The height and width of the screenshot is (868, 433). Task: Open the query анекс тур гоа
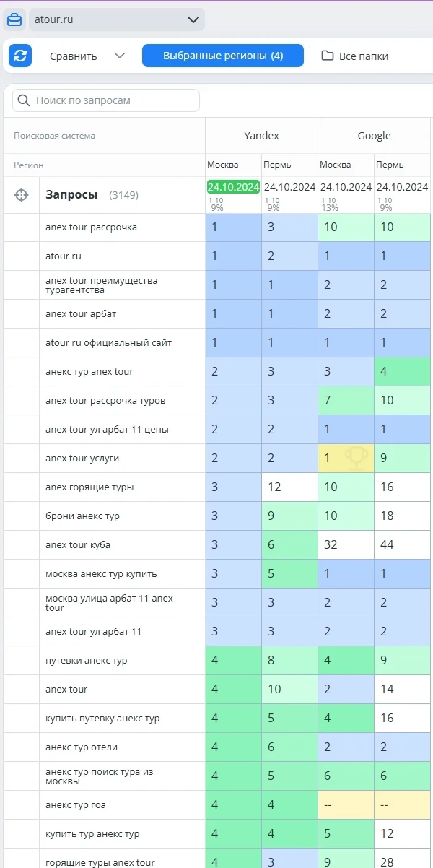click(75, 805)
